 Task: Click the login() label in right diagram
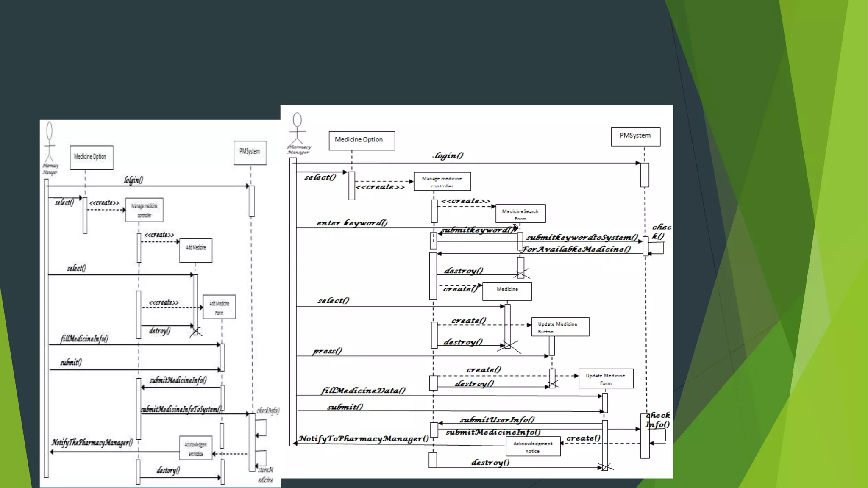(x=448, y=155)
